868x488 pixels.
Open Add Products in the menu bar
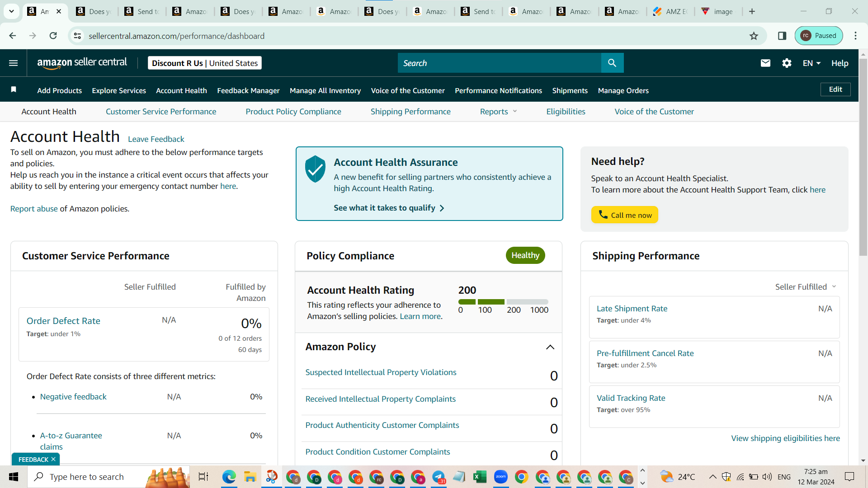point(60,90)
